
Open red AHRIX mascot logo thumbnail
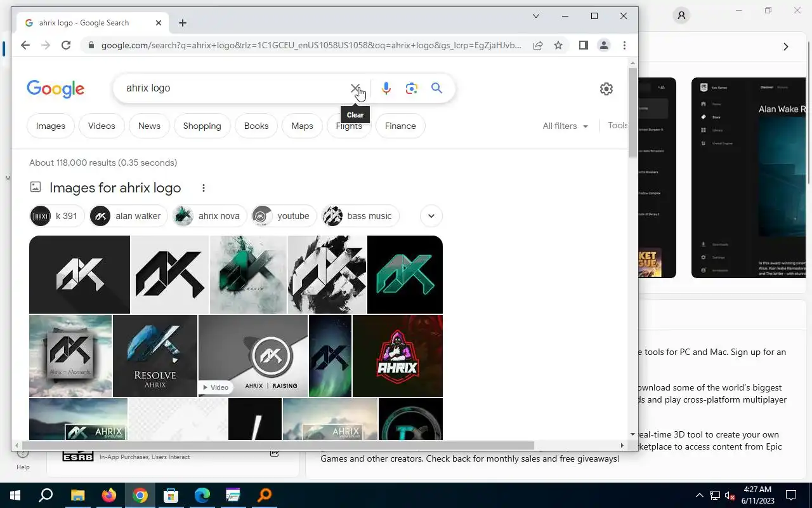(x=398, y=356)
